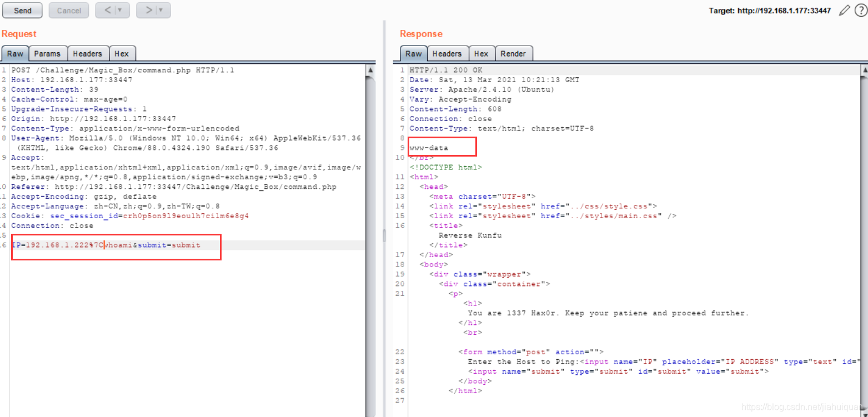The image size is (868, 417).
Task: Switch to the Request Hex tab
Action: [x=122, y=53]
